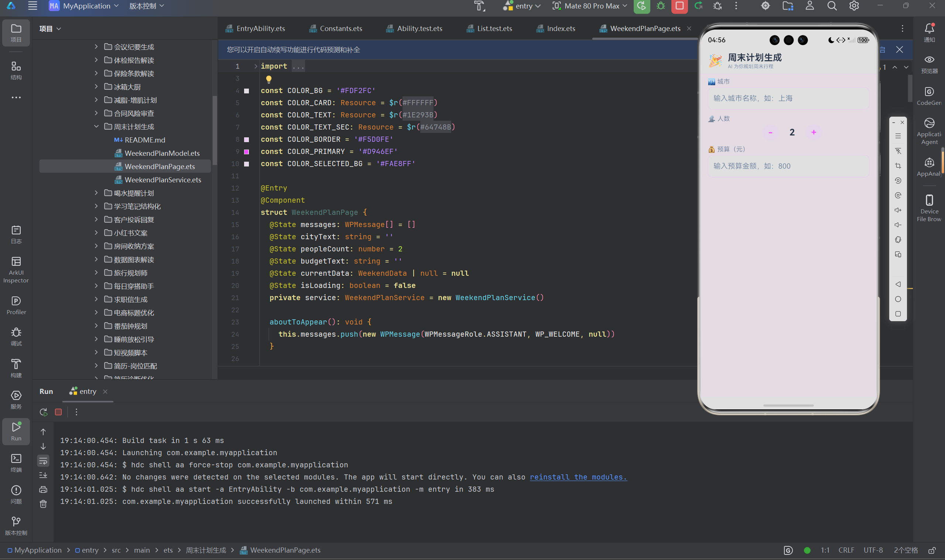The width and height of the screenshot is (945, 560).
Task: Open the Notifications bell panel
Action: coord(929,33)
